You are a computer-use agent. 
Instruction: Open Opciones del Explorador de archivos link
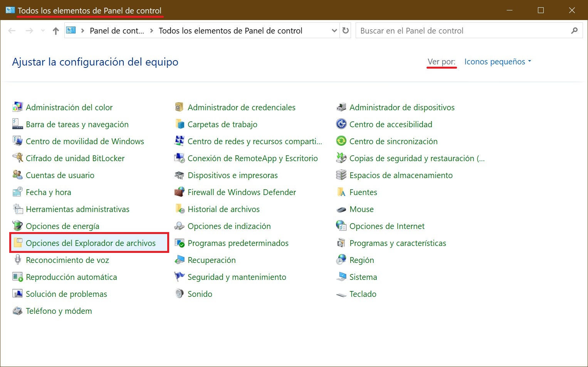point(91,243)
